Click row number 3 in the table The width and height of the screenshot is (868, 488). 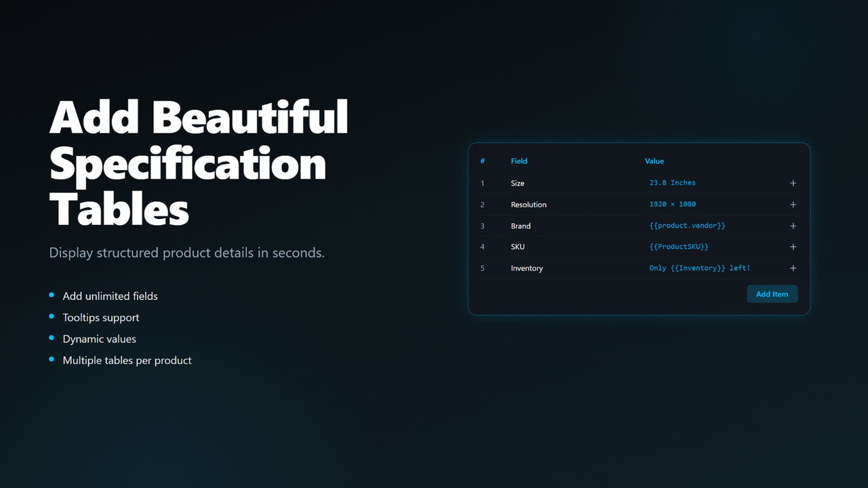point(483,226)
